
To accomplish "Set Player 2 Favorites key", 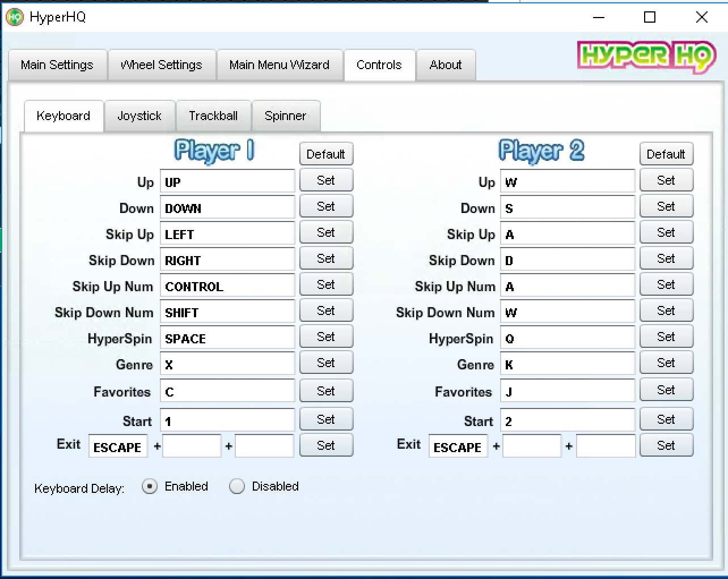I will pyautogui.click(x=666, y=390).
